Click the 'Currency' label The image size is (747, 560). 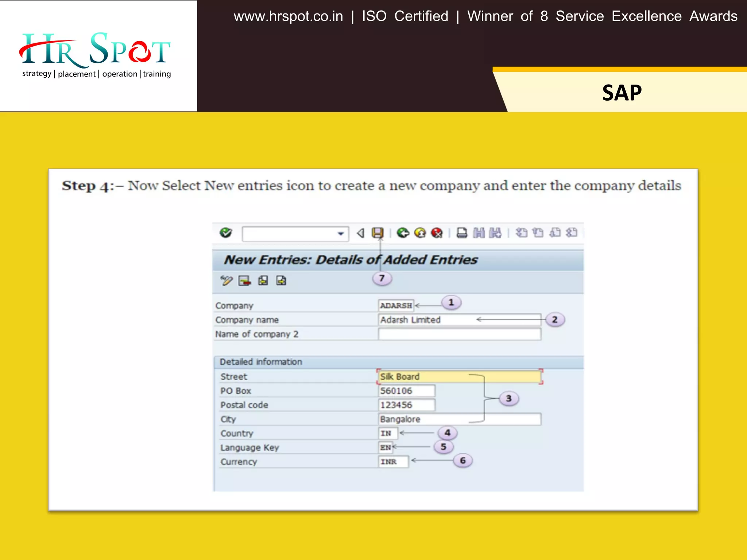pyautogui.click(x=239, y=462)
